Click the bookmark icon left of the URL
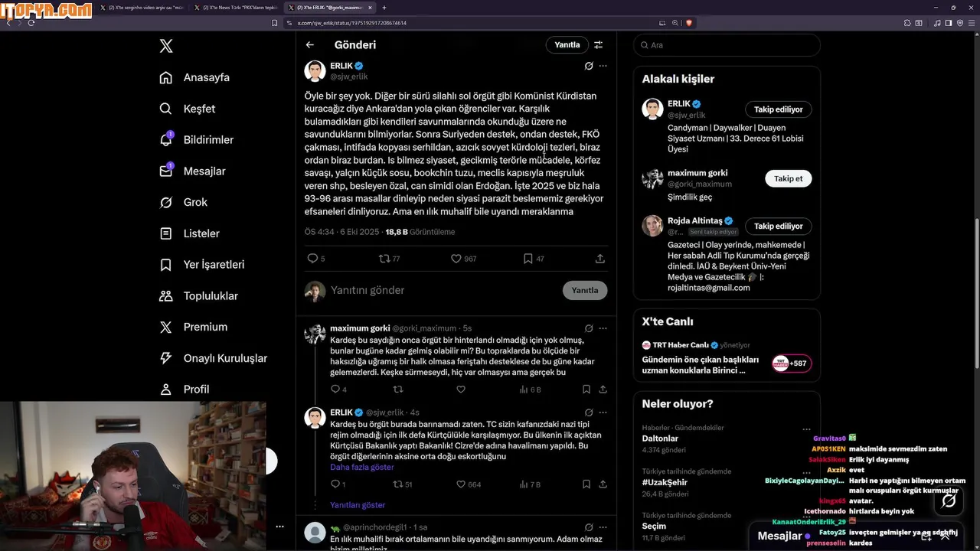This screenshot has width=980, height=551. pos(275,23)
